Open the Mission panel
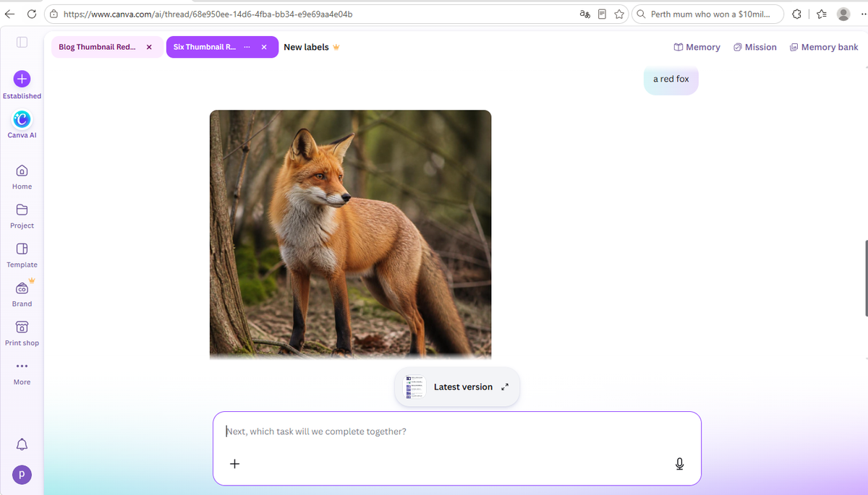 point(754,47)
